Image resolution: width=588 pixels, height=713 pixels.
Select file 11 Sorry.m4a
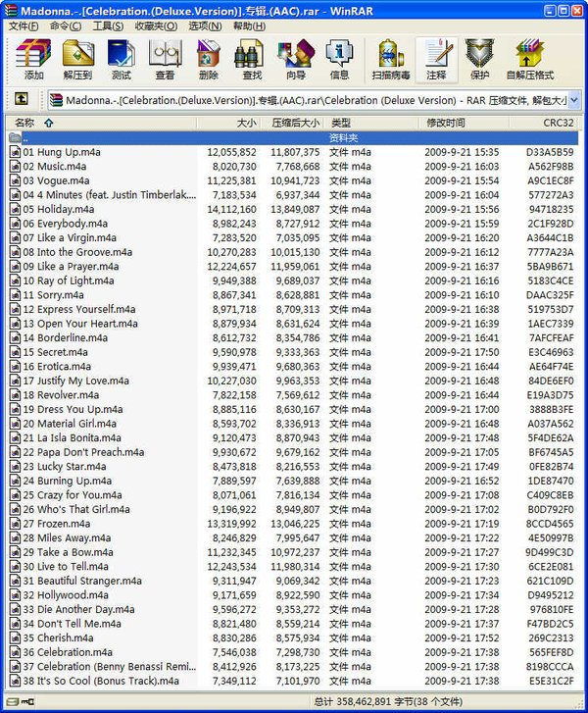(54, 295)
